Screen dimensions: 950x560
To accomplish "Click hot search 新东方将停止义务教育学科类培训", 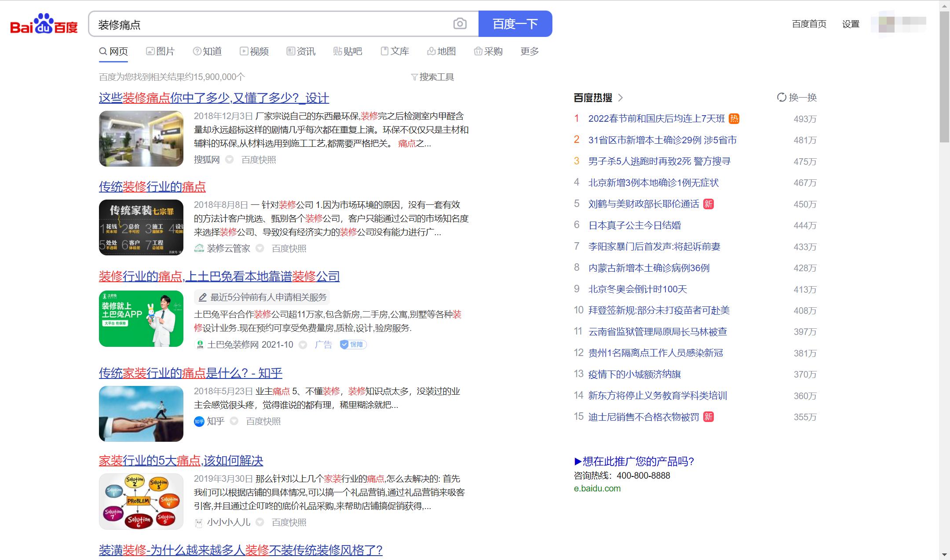I will click(x=658, y=396).
